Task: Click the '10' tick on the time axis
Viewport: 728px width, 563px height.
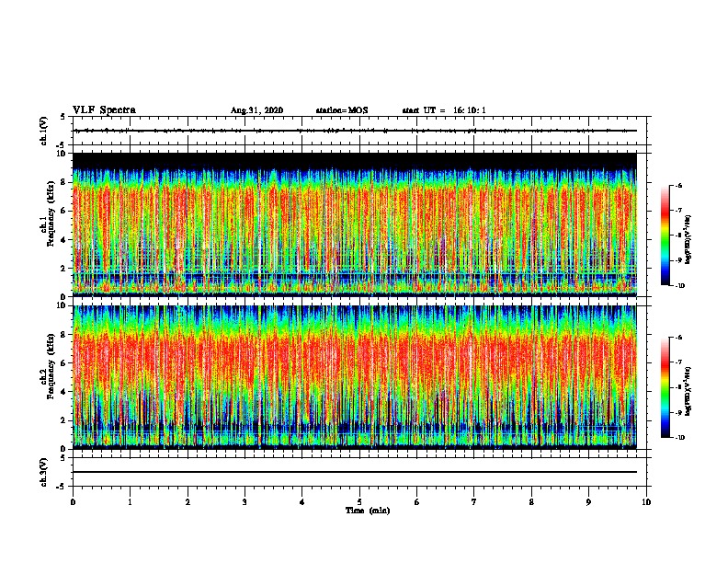Action: point(646,502)
